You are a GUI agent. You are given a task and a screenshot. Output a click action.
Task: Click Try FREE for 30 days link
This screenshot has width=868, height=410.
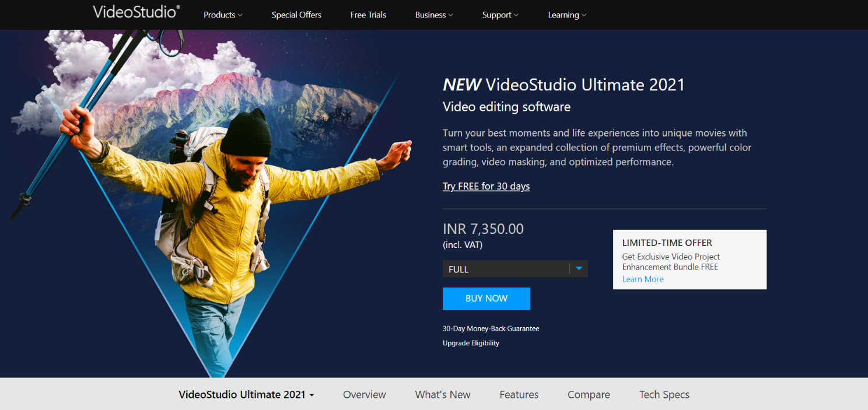coord(486,186)
